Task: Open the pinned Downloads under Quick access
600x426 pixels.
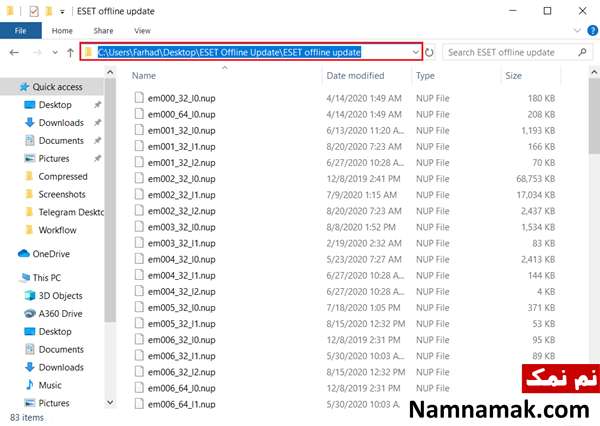Action: 61,122
